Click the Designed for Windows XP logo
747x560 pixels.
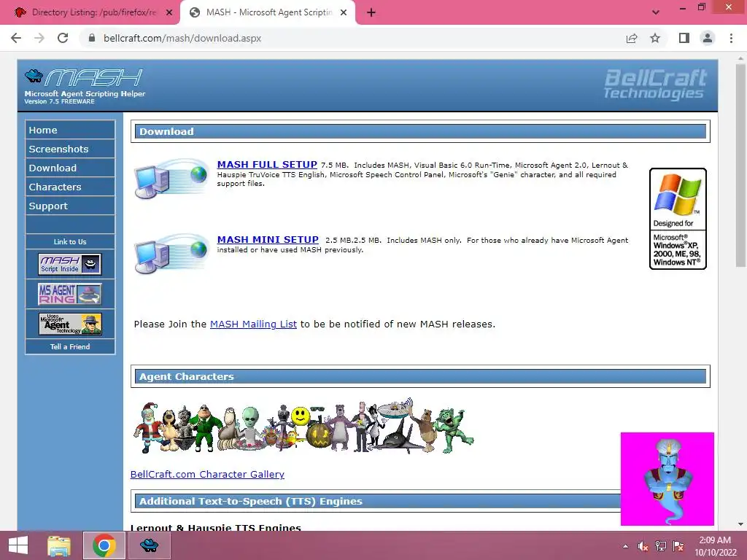(678, 219)
